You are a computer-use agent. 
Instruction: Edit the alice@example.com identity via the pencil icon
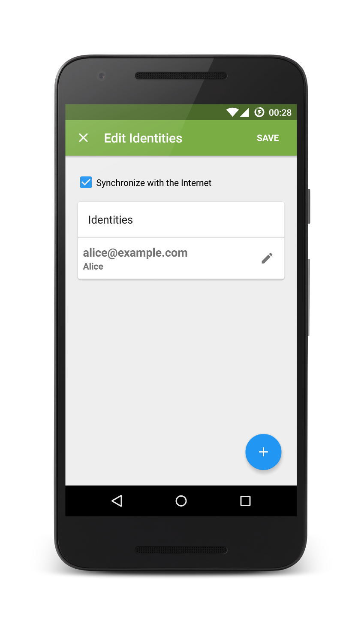[x=267, y=258]
